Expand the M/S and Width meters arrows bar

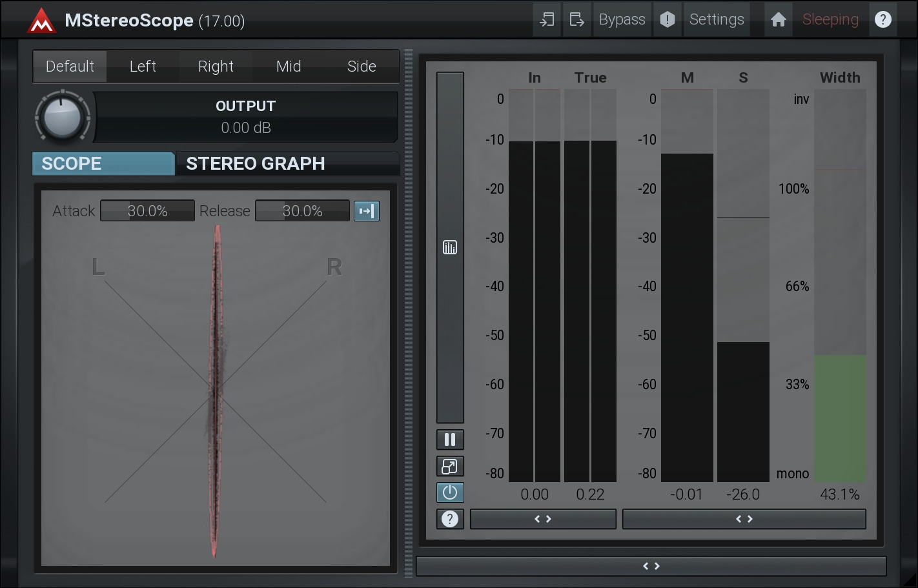[x=744, y=519]
